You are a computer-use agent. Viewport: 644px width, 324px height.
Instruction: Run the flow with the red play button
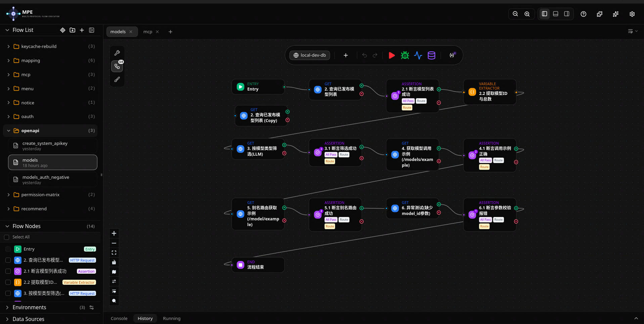coord(392,55)
